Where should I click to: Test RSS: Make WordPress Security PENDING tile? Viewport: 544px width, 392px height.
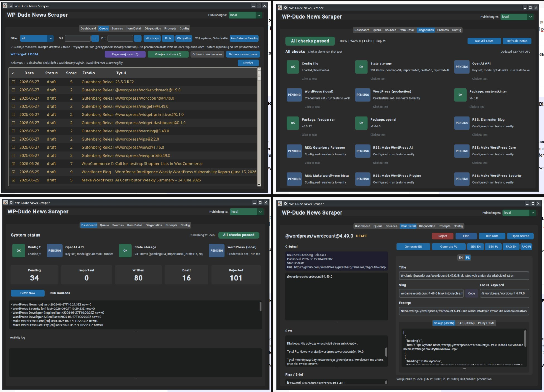tap(462, 179)
